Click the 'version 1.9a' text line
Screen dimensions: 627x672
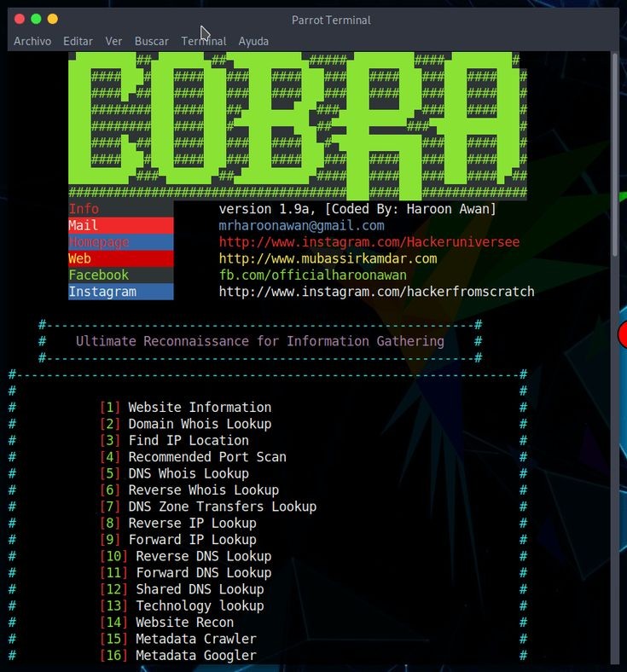(357, 209)
